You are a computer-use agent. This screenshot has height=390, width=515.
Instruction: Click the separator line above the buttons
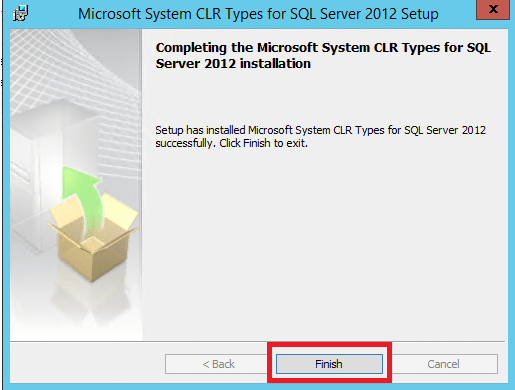(x=257, y=341)
